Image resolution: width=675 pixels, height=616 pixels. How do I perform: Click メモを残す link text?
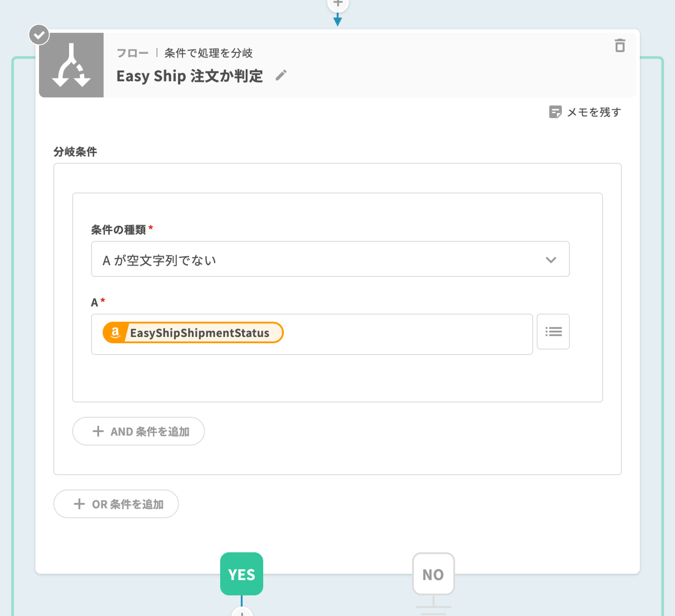coord(594,112)
